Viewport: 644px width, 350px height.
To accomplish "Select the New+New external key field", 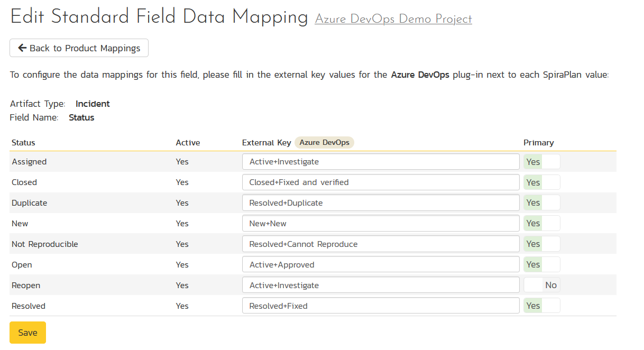I will point(380,224).
